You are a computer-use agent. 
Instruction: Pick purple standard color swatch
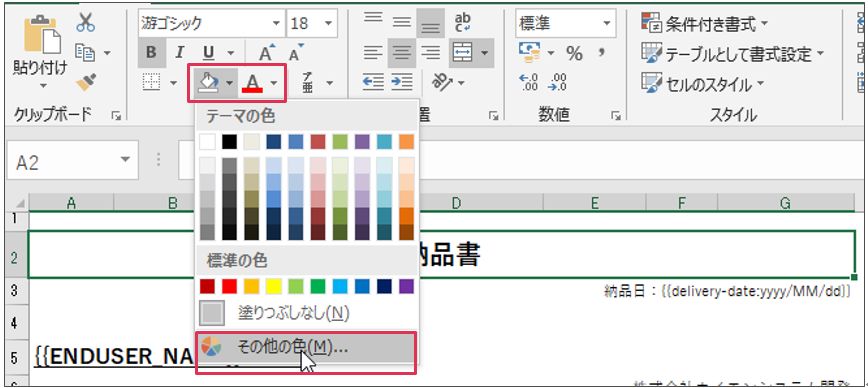coord(406,286)
